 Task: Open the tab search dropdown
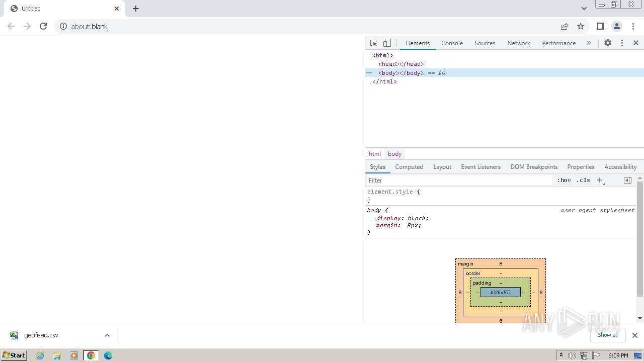[x=584, y=9]
